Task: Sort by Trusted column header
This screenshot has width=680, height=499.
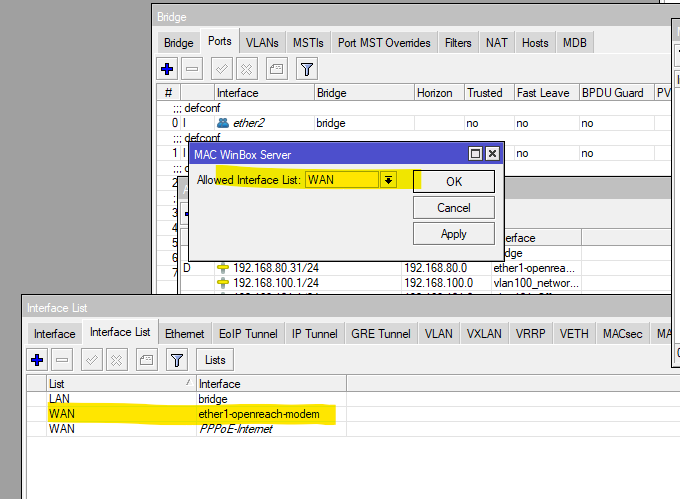Action: (489, 93)
